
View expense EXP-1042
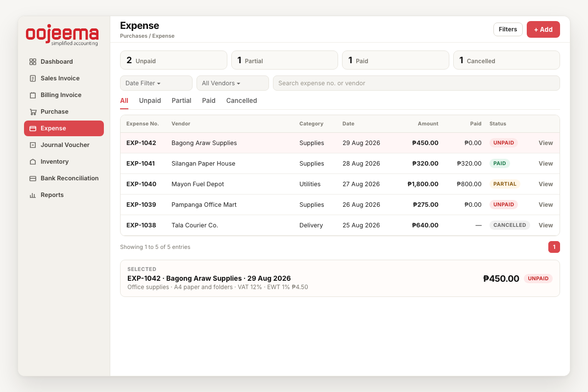point(546,143)
